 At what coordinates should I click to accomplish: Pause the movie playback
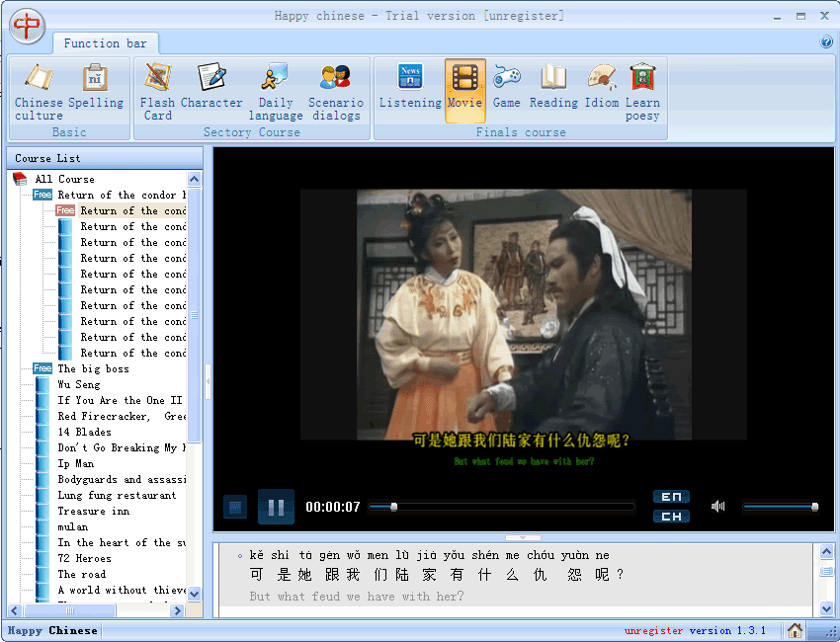(x=276, y=507)
